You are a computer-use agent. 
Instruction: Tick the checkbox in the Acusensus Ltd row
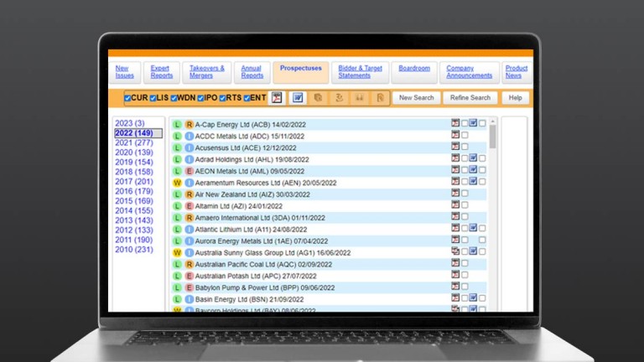(465, 147)
